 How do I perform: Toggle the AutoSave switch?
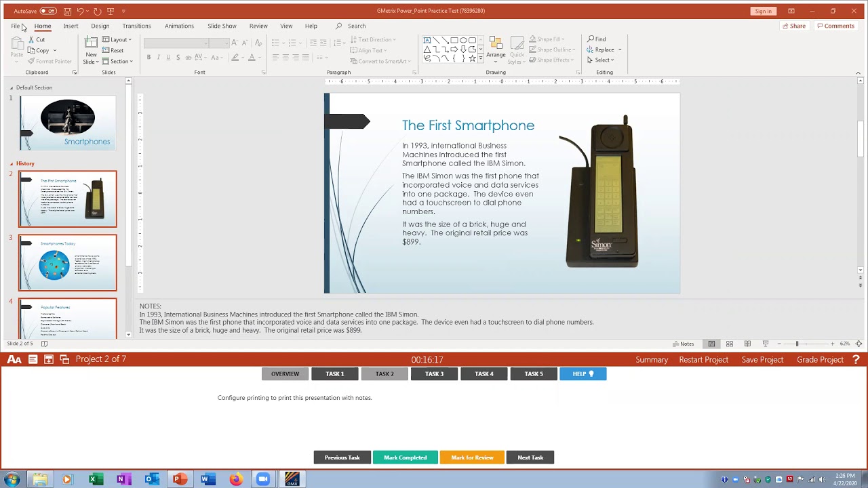(47, 11)
